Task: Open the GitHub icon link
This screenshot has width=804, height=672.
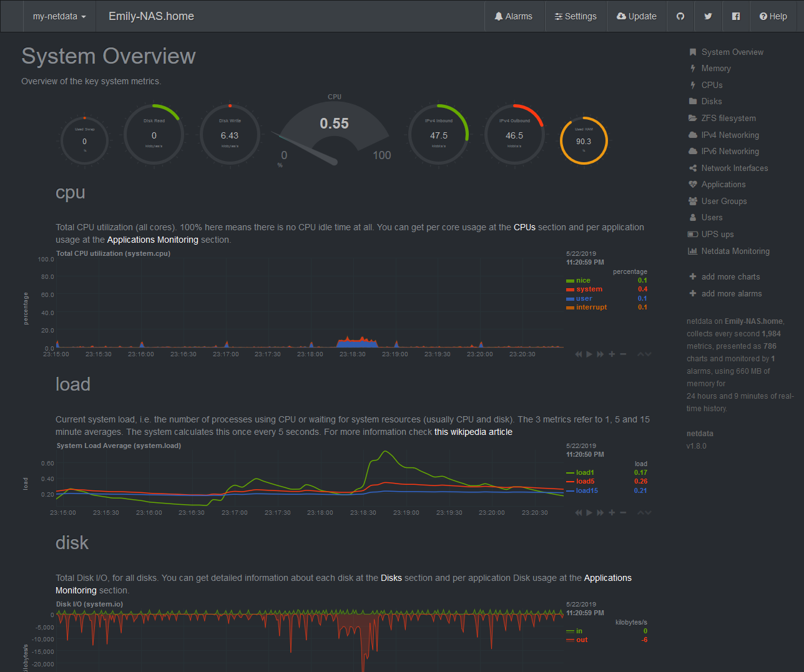Action: [680, 16]
